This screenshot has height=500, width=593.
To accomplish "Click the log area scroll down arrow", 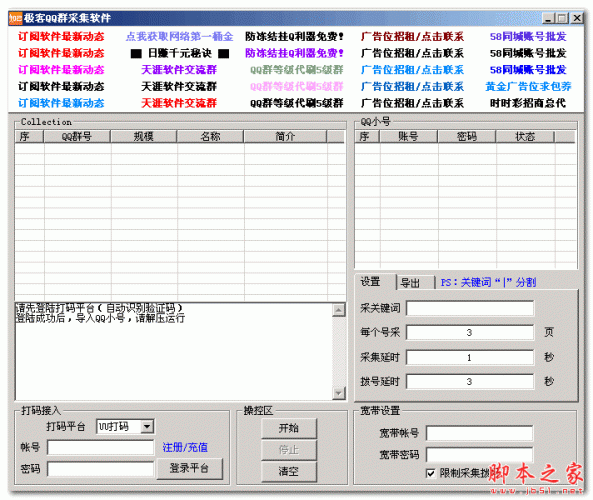I will [338, 393].
